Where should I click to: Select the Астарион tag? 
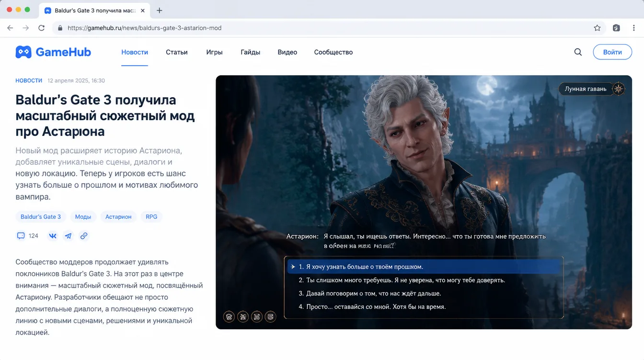pos(118,217)
